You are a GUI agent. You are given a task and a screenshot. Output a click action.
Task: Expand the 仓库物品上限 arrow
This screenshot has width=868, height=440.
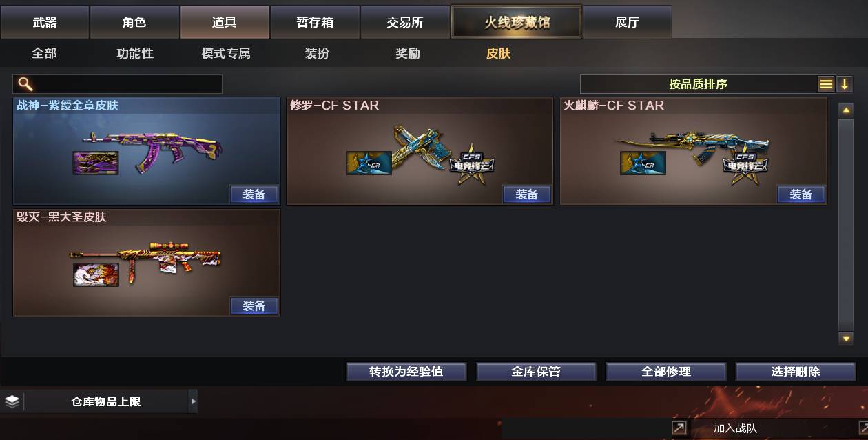point(193,401)
